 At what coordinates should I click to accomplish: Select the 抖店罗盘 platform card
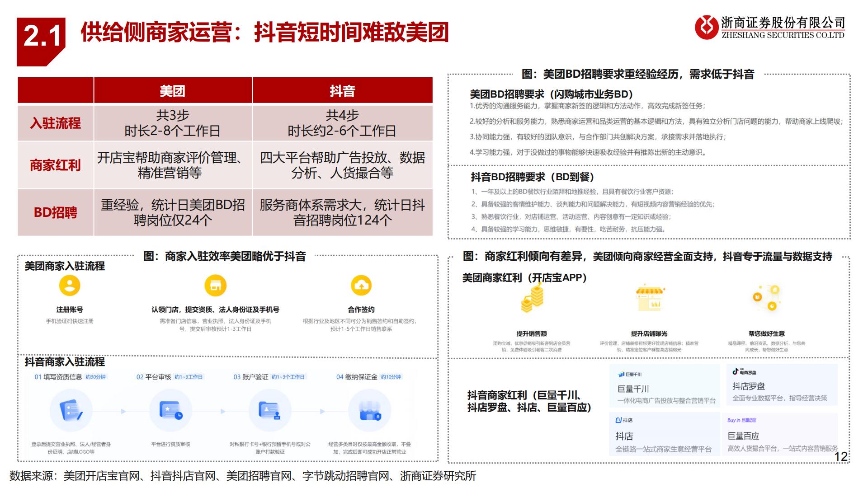click(782, 384)
